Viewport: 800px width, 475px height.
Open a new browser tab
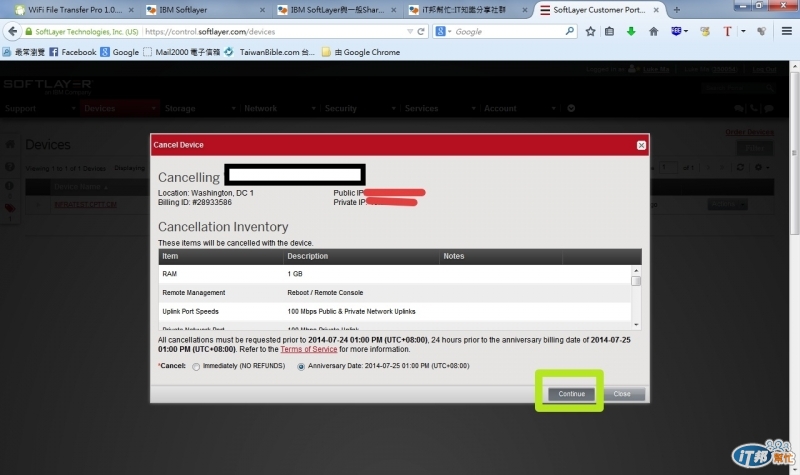(677, 10)
